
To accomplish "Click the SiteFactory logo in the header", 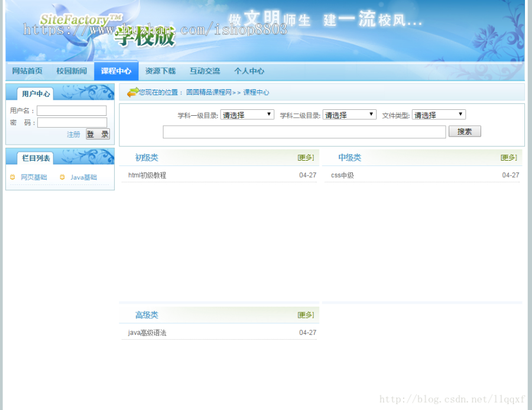I will coord(77,19).
